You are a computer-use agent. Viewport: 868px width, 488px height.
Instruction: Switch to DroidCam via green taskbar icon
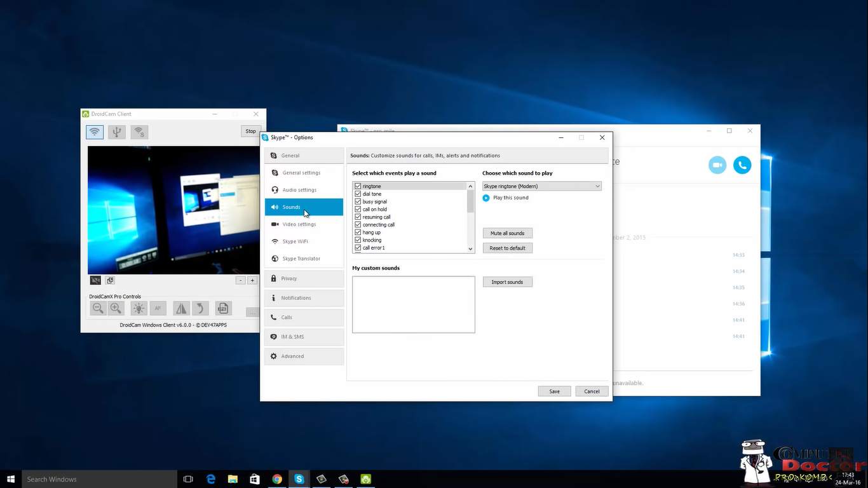(366, 479)
